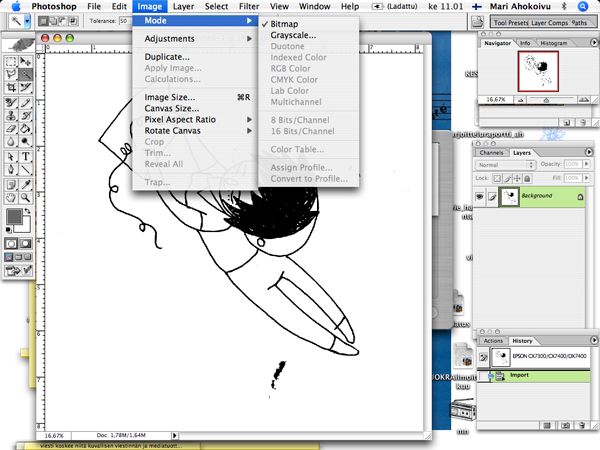Click the foreground color swatch
The width and height of the screenshot is (600, 450).
pos(14,217)
